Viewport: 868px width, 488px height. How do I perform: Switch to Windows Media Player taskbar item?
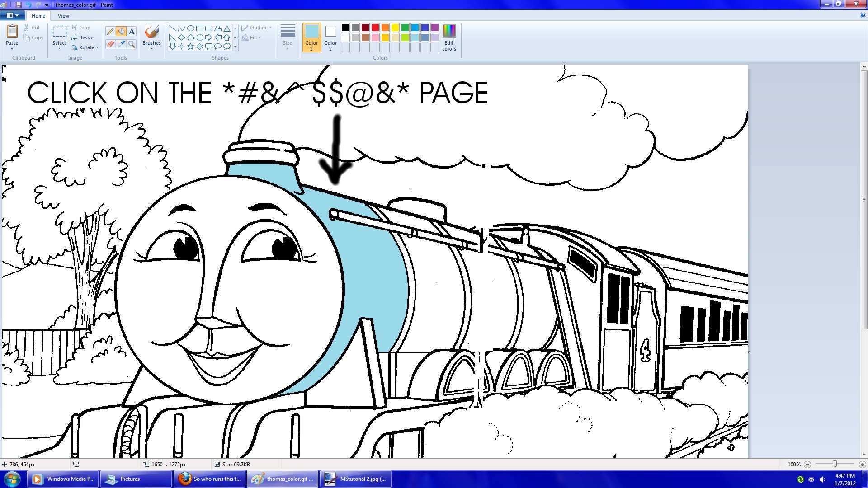[x=63, y=479]
